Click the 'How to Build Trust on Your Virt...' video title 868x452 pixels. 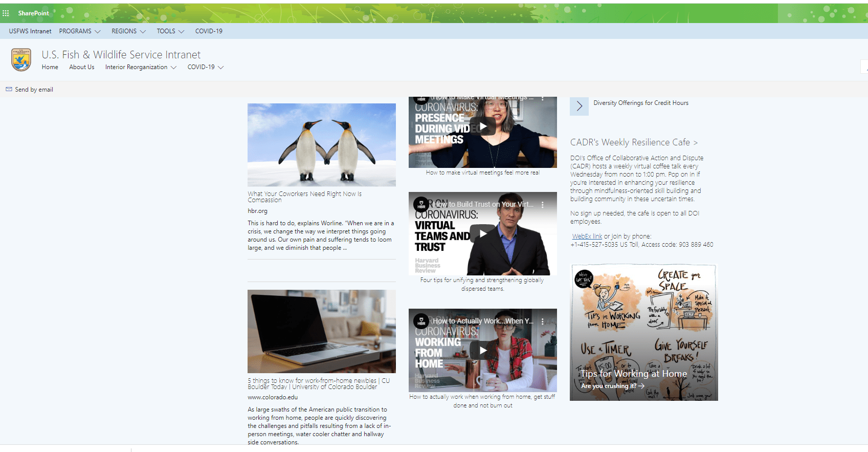(x=483, y=204)
